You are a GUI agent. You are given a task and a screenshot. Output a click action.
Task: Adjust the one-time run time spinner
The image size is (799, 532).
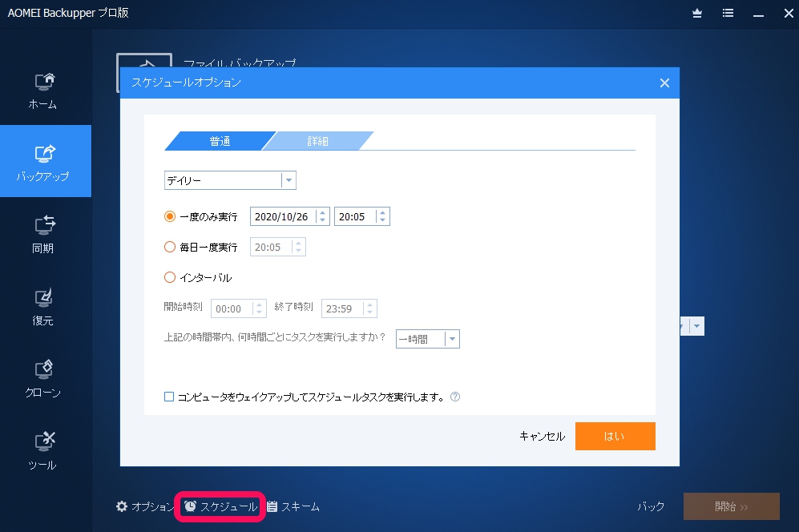(383, 216)
